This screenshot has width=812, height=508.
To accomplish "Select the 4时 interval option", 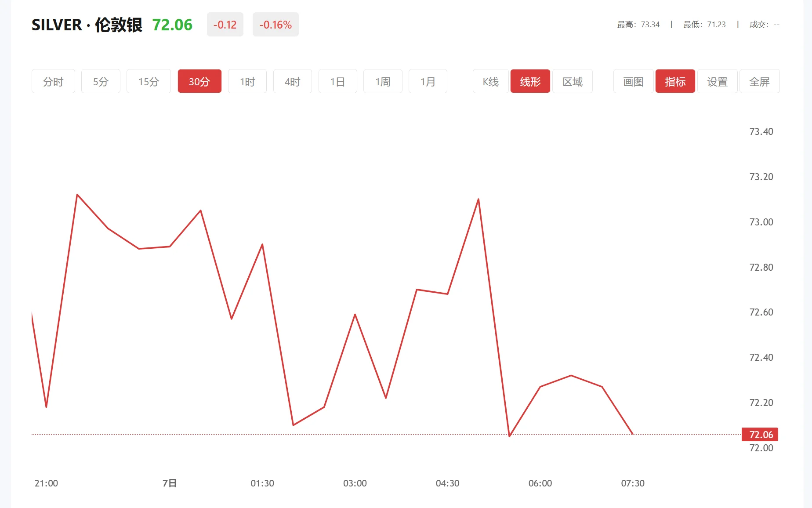I will coord(292,81).
